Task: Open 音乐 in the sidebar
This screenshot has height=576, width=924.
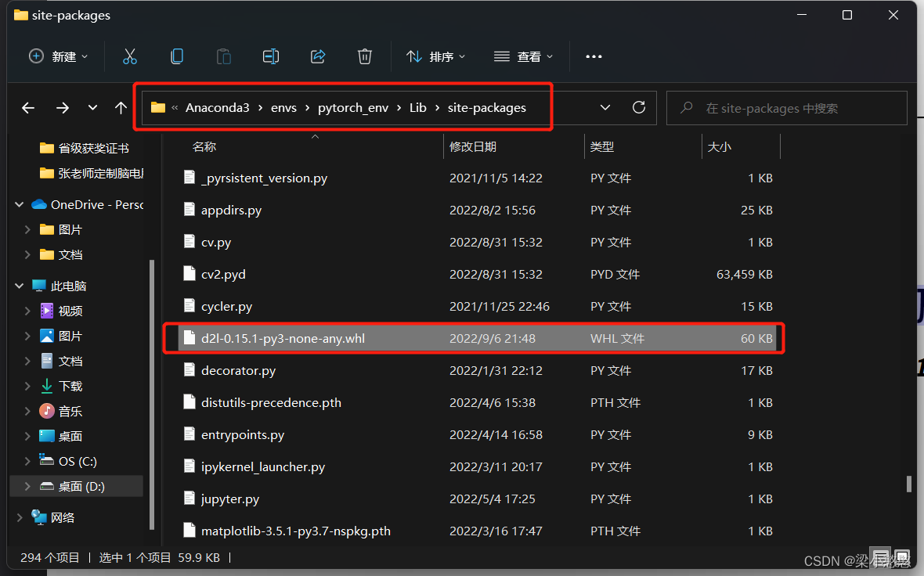Action: pos(61,411)
